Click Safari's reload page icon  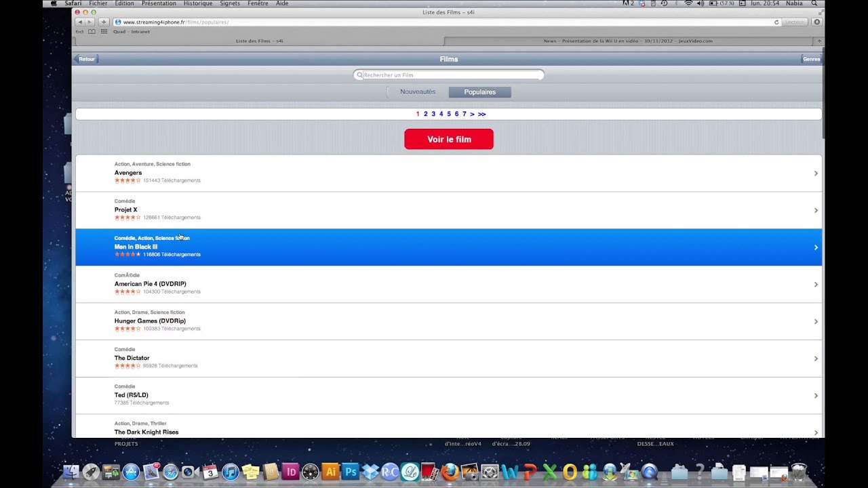pos(776,22)
